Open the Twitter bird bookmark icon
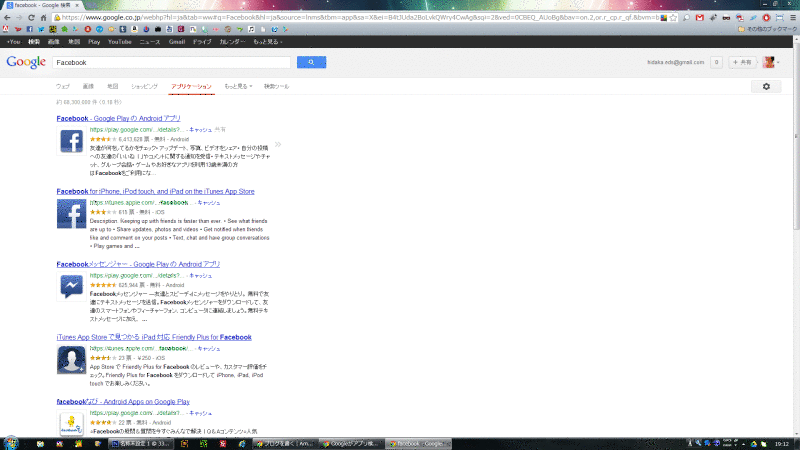The width and height of the screenshot is (800, 450). point(41,29)
